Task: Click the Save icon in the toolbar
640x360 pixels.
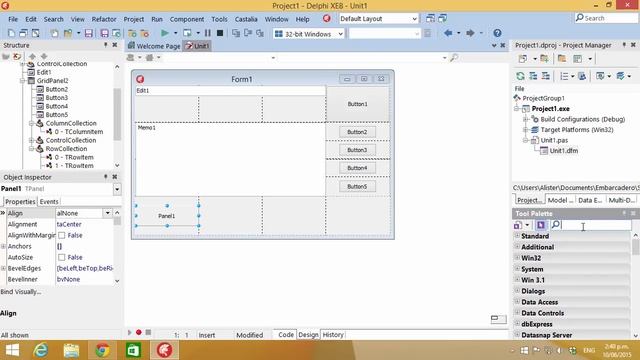Action: click(x=88, y=33)
